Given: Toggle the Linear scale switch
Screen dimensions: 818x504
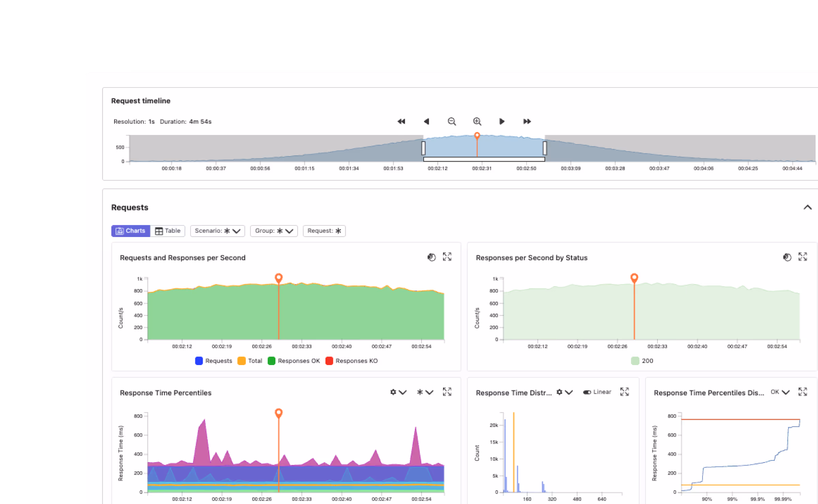Looking at the screenshot, I should 587,392.
